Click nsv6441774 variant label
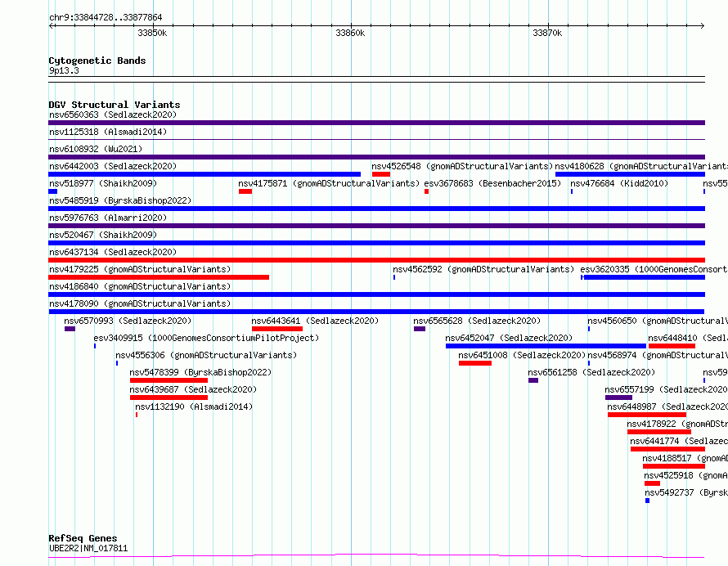The image size is (728, 566). tap(679, 441)
